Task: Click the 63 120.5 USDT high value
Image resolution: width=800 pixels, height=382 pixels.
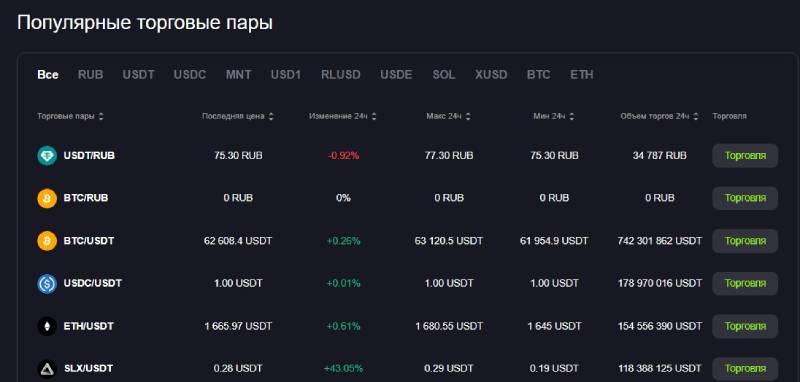Action: (449, 241)
